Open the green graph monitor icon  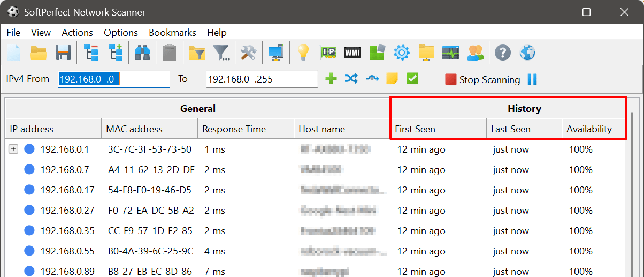tap(451, 53)
